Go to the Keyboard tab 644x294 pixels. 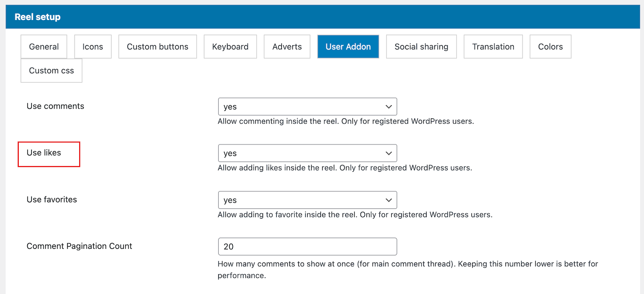click(230, 47)
